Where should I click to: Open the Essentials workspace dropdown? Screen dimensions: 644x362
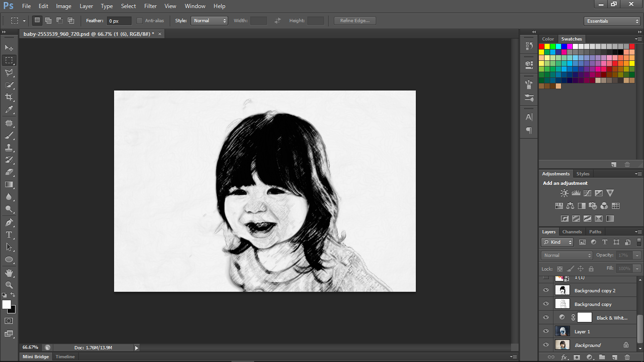[611, 21]
